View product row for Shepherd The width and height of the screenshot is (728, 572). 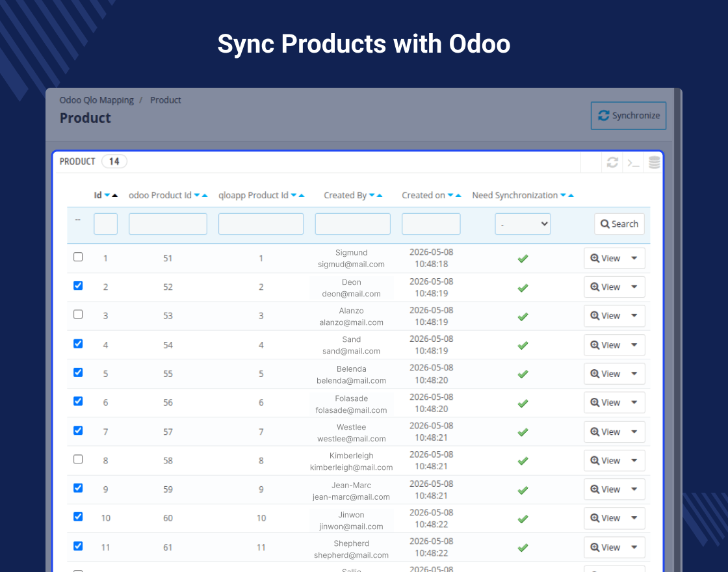604,547
